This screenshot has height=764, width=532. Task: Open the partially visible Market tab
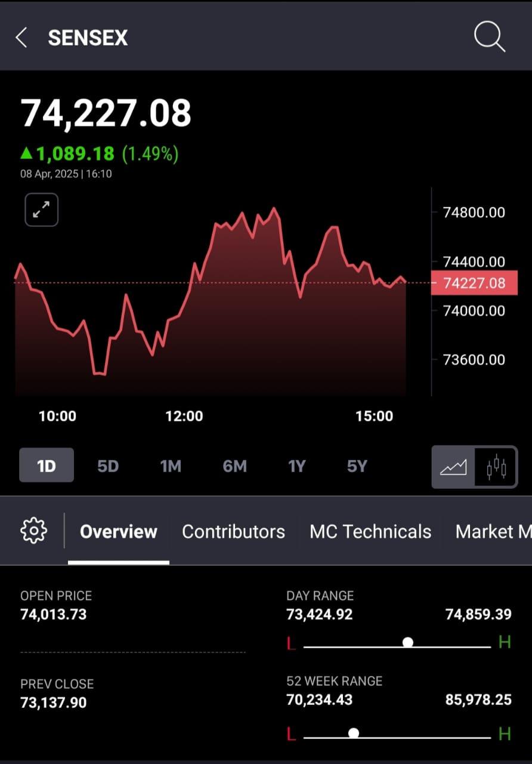[493, 531]
